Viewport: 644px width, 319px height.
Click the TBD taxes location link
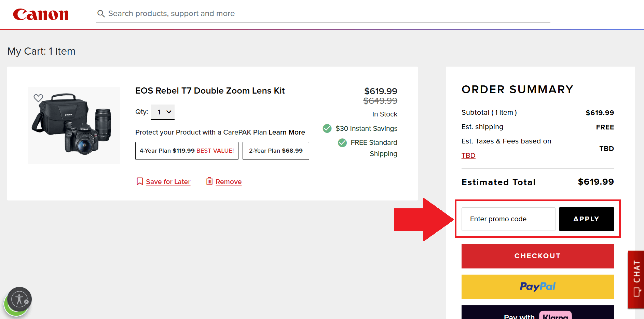[x=468, y=155]
